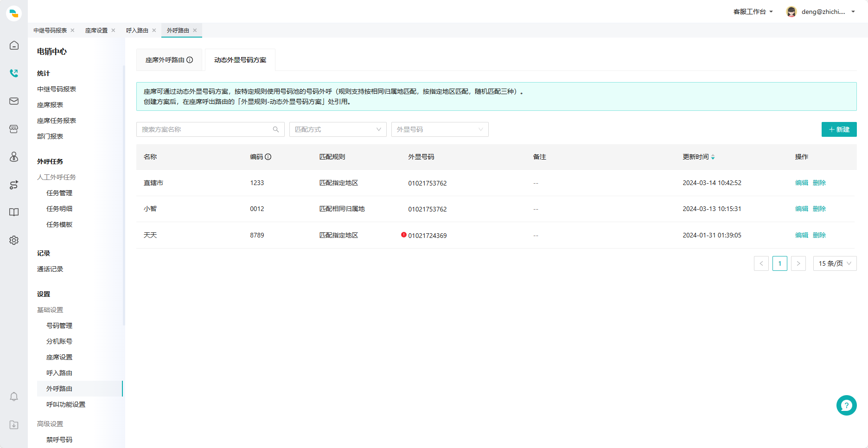
Task: Open the knowledge book icon in rail
Action: point(14,212)
